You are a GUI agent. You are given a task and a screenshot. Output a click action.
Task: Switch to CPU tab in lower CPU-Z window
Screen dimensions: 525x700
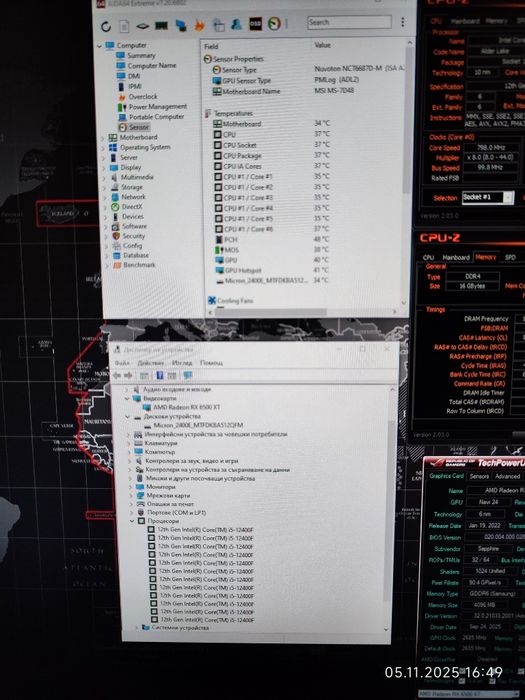428,257
